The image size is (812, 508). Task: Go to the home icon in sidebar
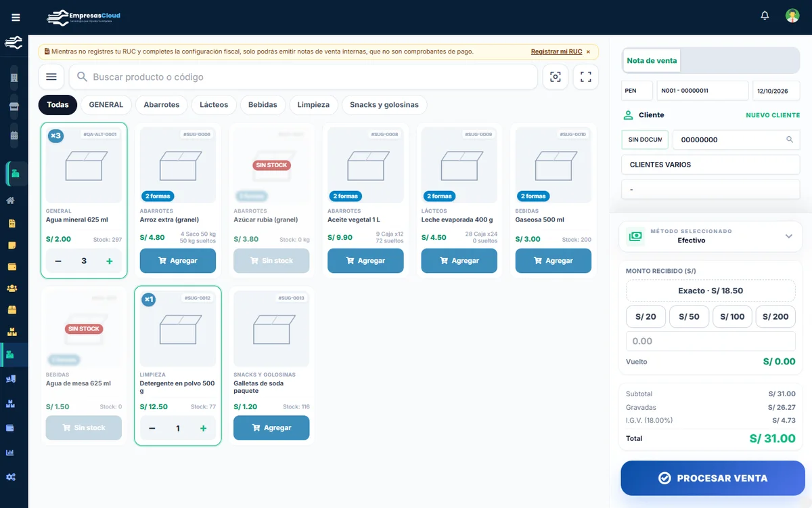click(12, 200)
